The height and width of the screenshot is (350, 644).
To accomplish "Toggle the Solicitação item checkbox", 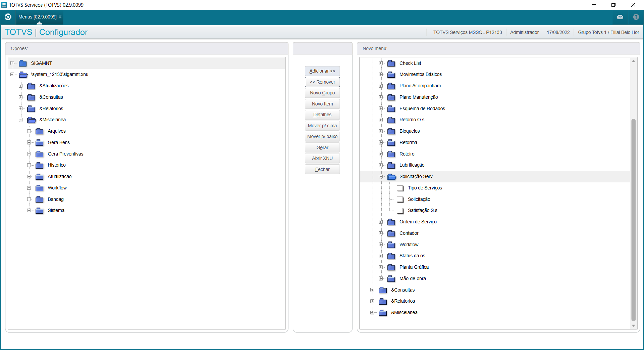I will tap(400, 200).
